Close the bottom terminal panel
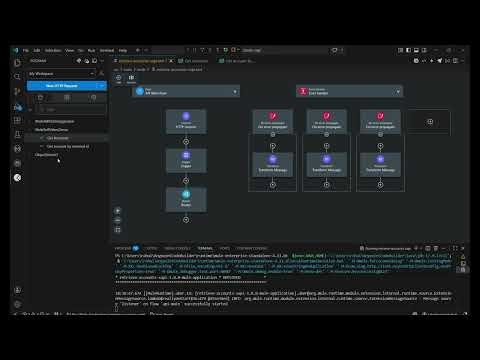 (463, 248)
